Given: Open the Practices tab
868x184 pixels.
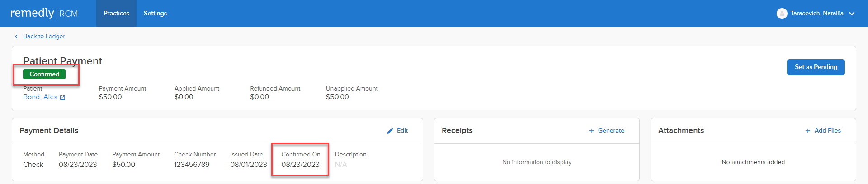Looking at the screenshot, I should [116, 14].
